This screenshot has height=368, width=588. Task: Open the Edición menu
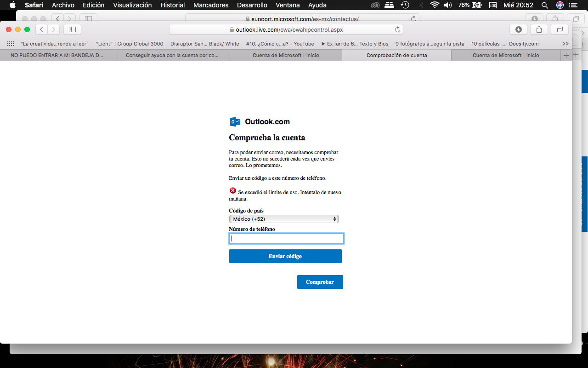pos(94,5)
